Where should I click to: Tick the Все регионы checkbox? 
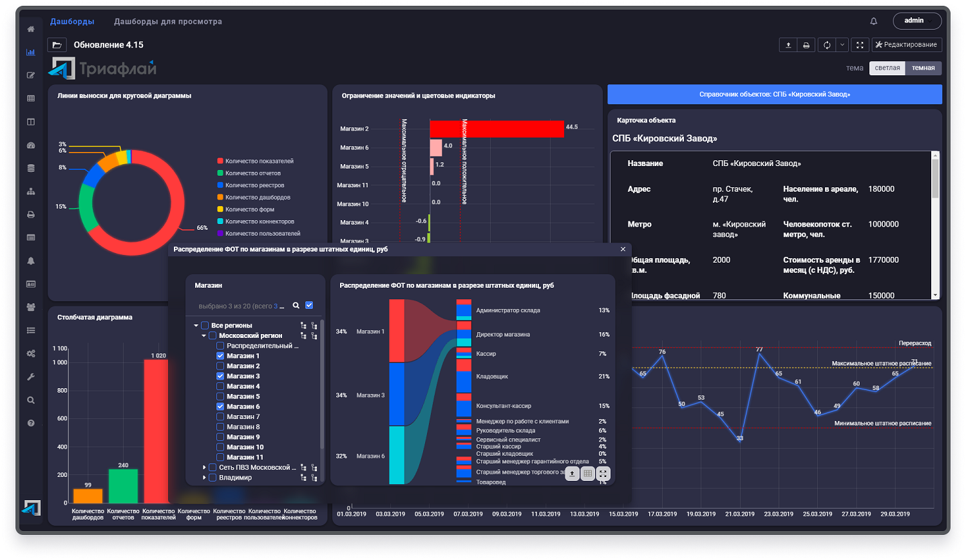tap(205, 326)
